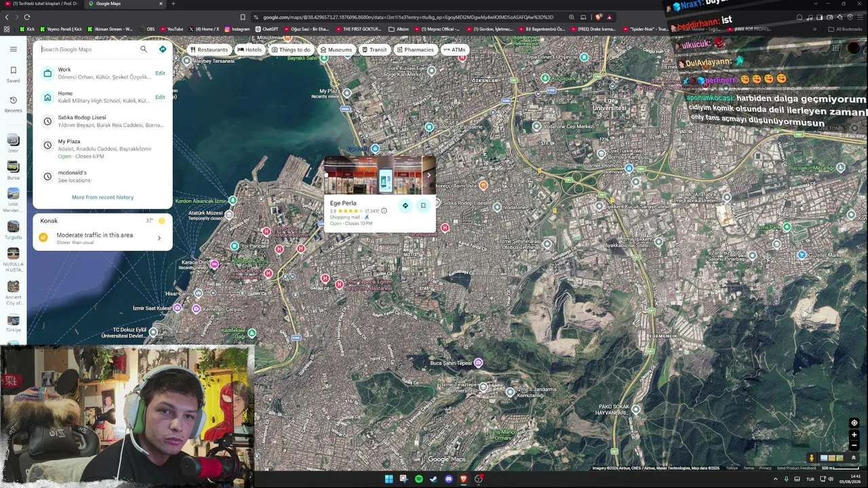Screen dimensions: 868x488
Task: Click the Work briefcase icon
Action: pos(47,73)
